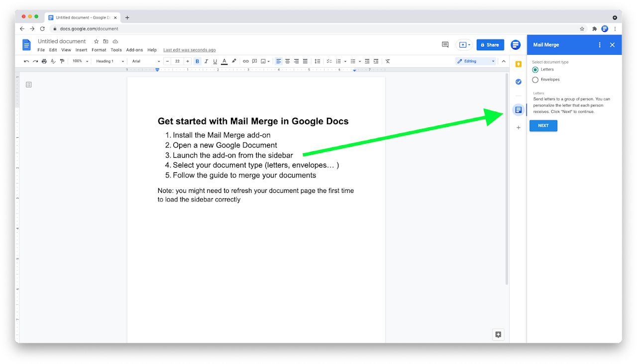The width and height of the screenshot is (637, 364).
Task: Select the Print icon
Action: click(44, 61)
